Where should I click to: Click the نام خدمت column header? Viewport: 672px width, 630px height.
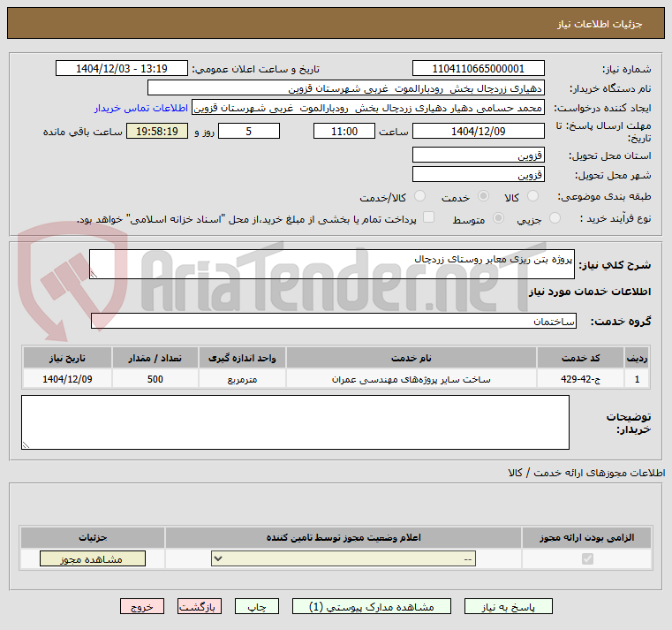tap(411, 358)
